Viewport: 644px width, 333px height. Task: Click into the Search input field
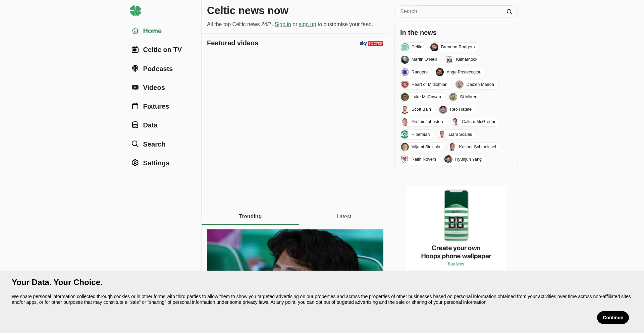(x=449, y=11)
